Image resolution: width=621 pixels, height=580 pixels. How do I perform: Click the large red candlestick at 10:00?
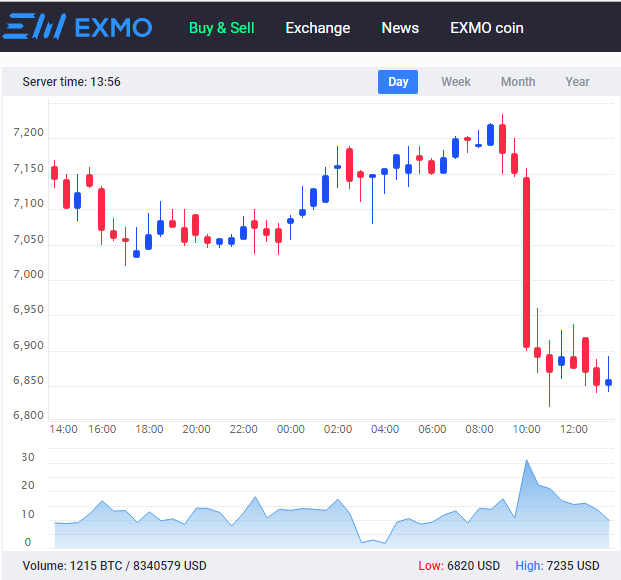click(526, 262)
